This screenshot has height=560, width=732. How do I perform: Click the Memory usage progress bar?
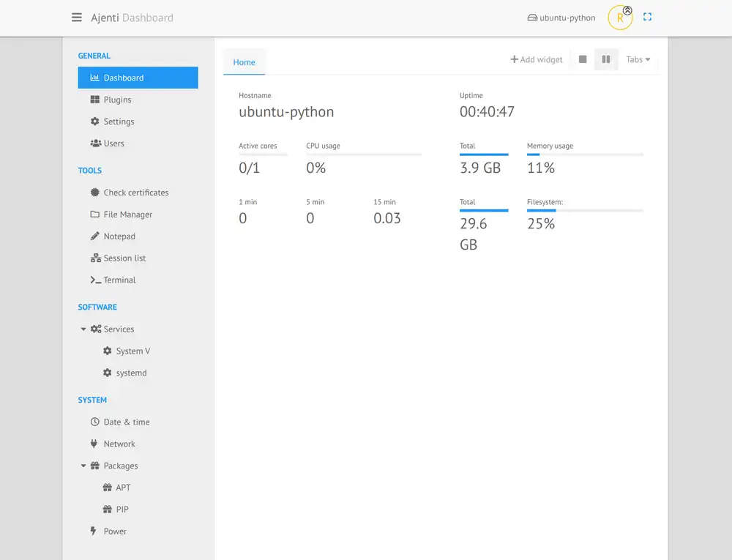pyautogui.click(x=584, y=155)
